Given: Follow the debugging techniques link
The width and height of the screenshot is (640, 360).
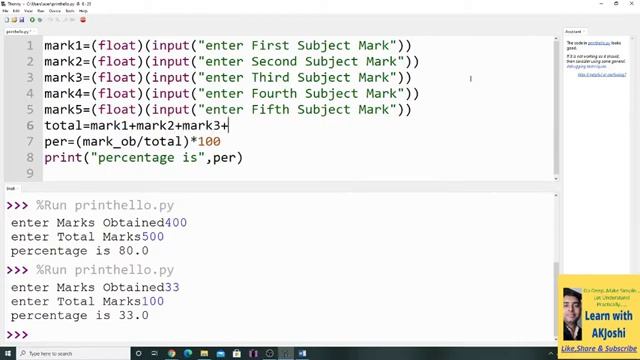Looking at the screenshot, I should 586,66.
